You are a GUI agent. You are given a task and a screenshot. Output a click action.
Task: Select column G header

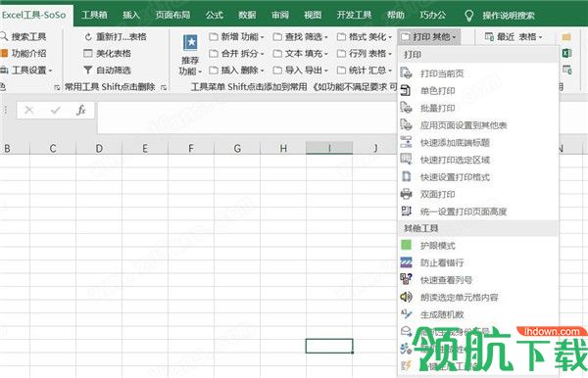pyautogui.click(x=237, y=148)
